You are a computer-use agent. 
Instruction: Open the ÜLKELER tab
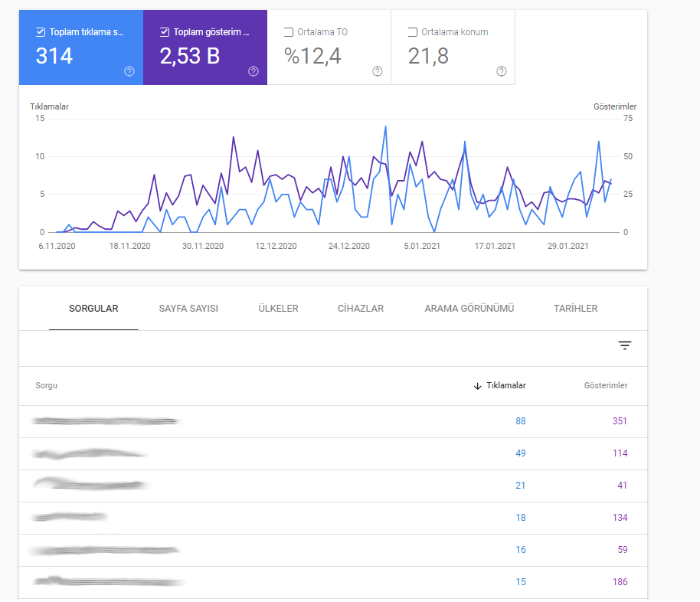click(x=278, y=309)
